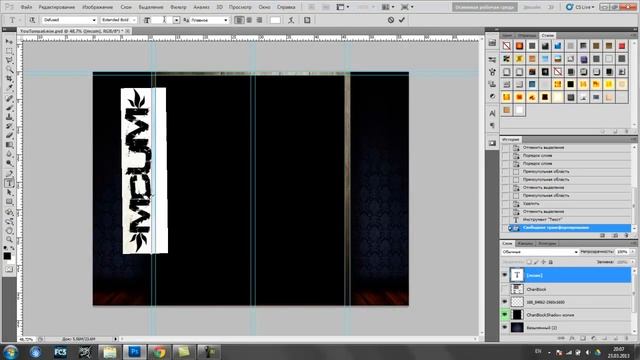Select the Lasso tool
Image resolution: width=640 pixels, height=360 pixels.
coord(9,60)
